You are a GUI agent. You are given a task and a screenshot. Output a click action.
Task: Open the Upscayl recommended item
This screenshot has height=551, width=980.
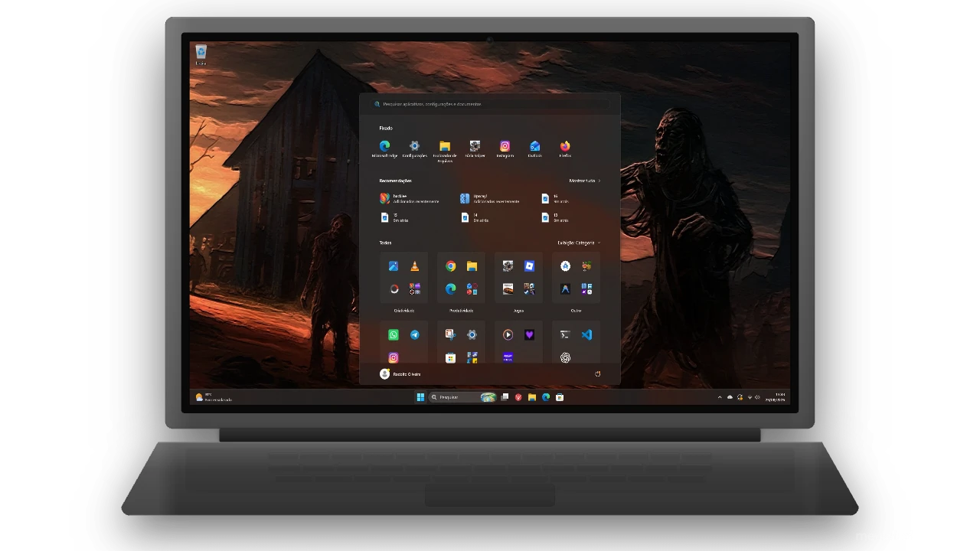[x=490, y=198]
